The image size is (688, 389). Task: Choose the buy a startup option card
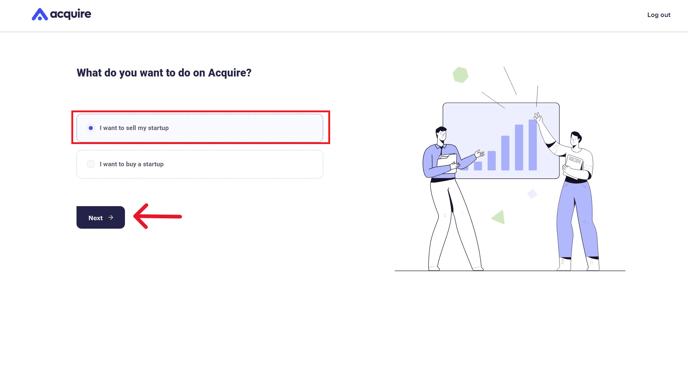200,164
